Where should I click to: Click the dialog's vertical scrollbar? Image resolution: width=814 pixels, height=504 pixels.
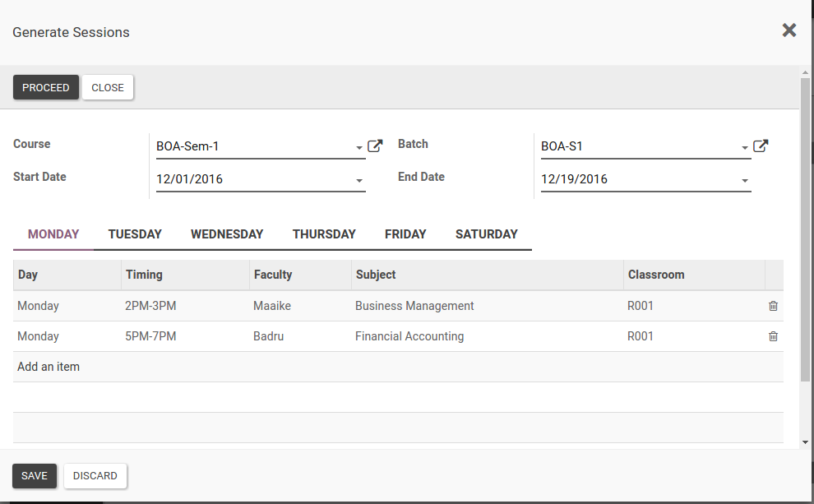tap(805, 247)
